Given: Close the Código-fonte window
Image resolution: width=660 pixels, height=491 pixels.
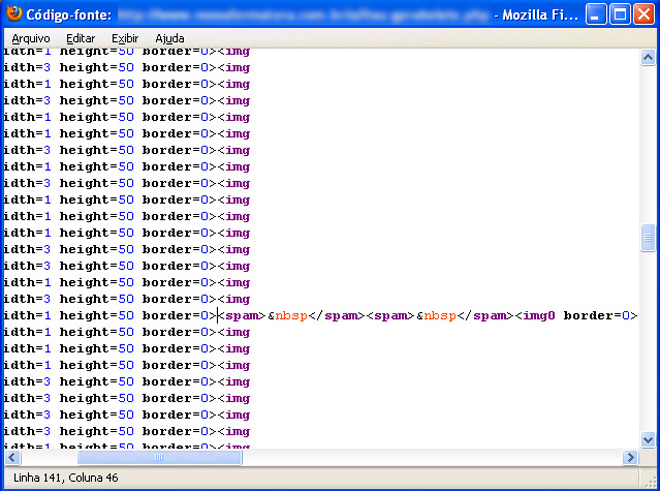Looking at the screenshot, I should tap(643, 15).
